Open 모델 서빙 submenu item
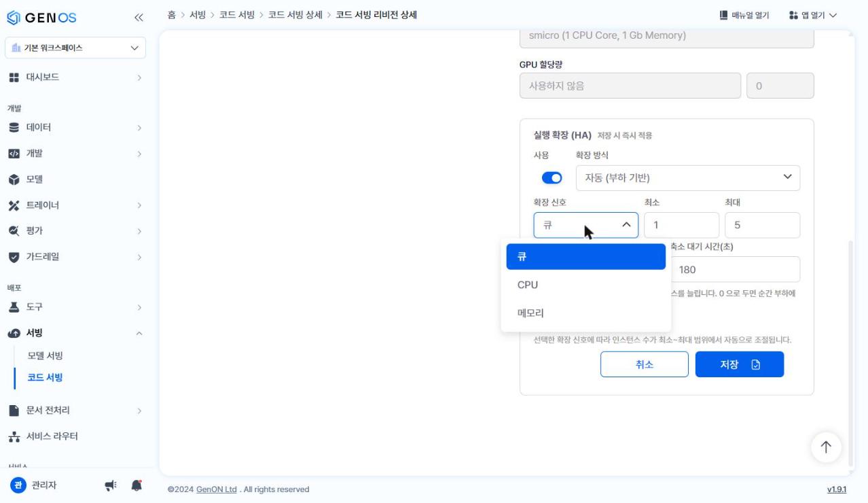Screen dimensions: 868x503 pyautogui.click(x=45, y=355)
